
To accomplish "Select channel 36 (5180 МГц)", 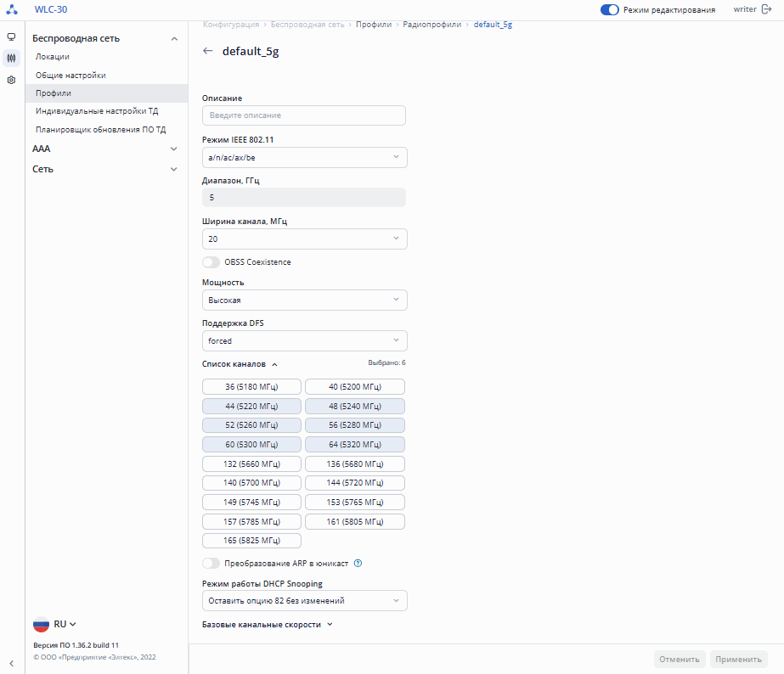I will [251, 387].
